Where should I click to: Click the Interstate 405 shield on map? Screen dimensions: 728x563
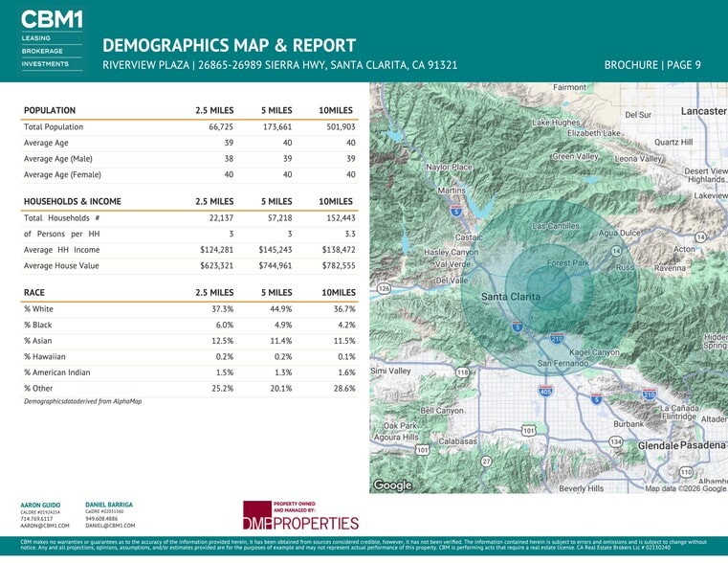545,392
